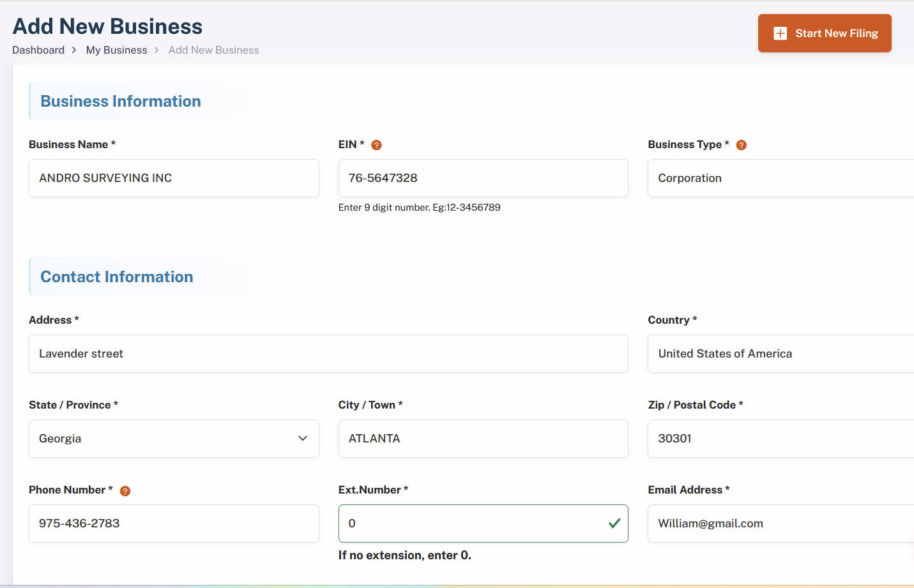The image size is (914, 588).
Task: Click the Phone Number input field
Action: [174, 524]
